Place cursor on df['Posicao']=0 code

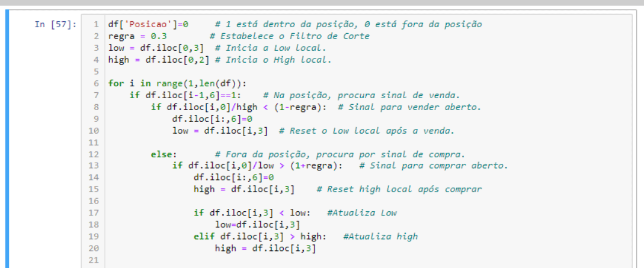(x=148, y=24)
